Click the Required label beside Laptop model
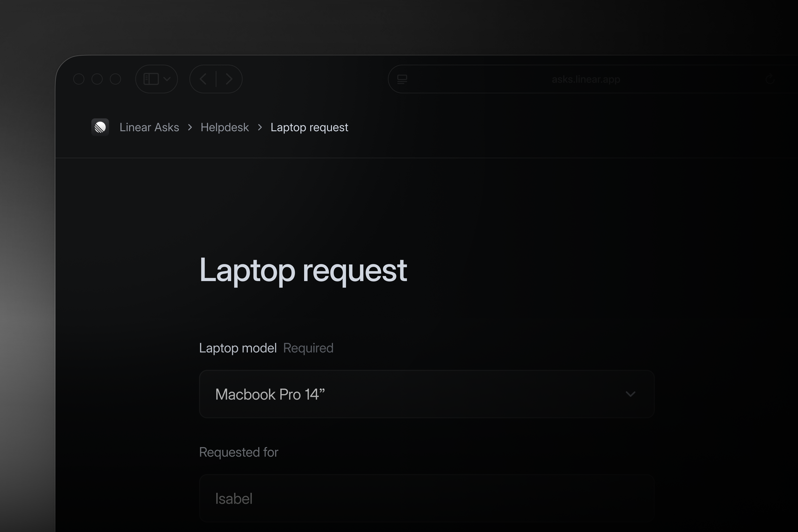 [308, 348]
